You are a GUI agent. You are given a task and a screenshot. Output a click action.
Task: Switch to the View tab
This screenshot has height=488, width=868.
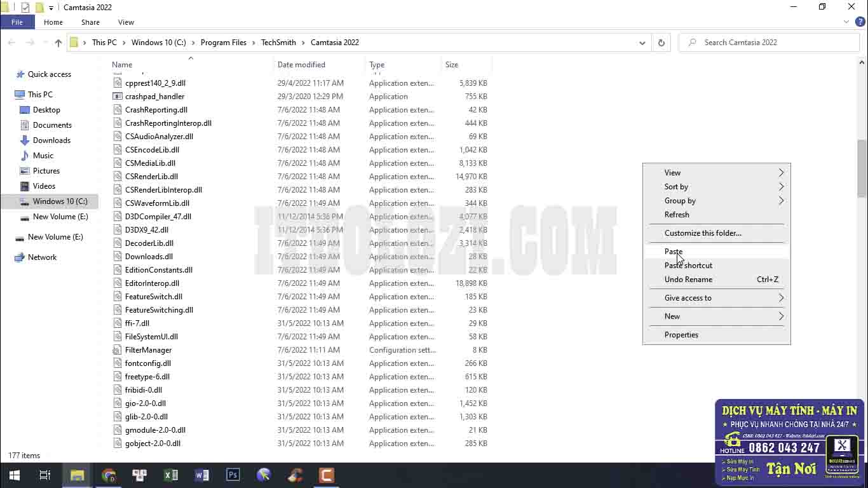point(125,22)
